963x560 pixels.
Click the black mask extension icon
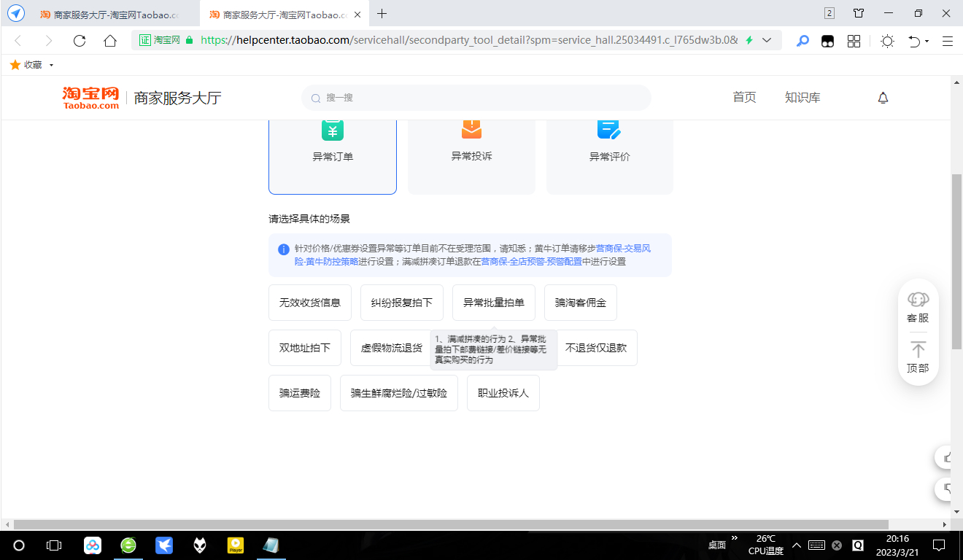pyautogui.click(x=827, y=41)
